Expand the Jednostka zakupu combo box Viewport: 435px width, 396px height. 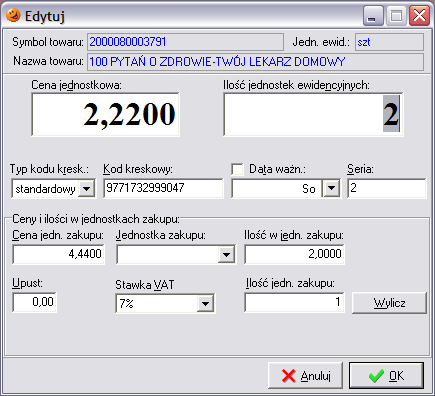coord(227,255)
